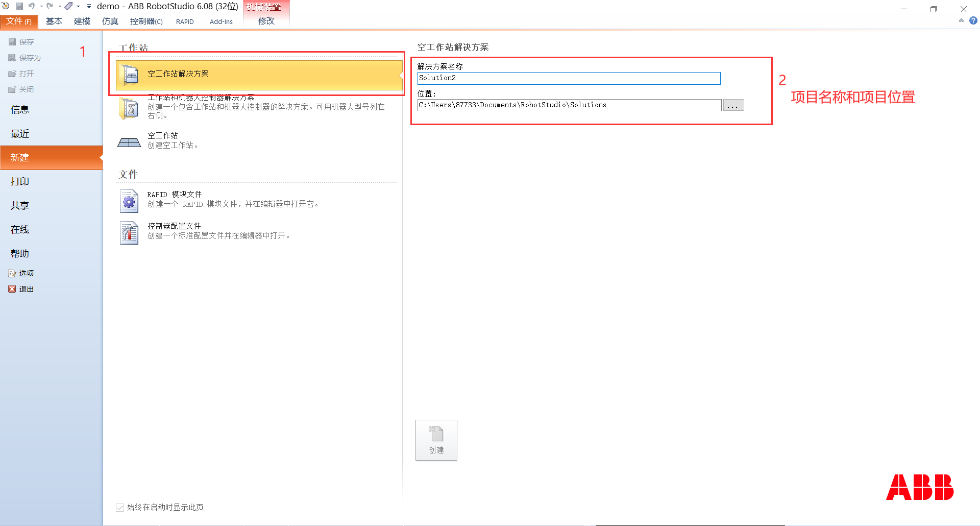This screenshot has width=980, height=526.
Task: Click 退出 to exit RobotStudio
Action: tap(21, 290)
